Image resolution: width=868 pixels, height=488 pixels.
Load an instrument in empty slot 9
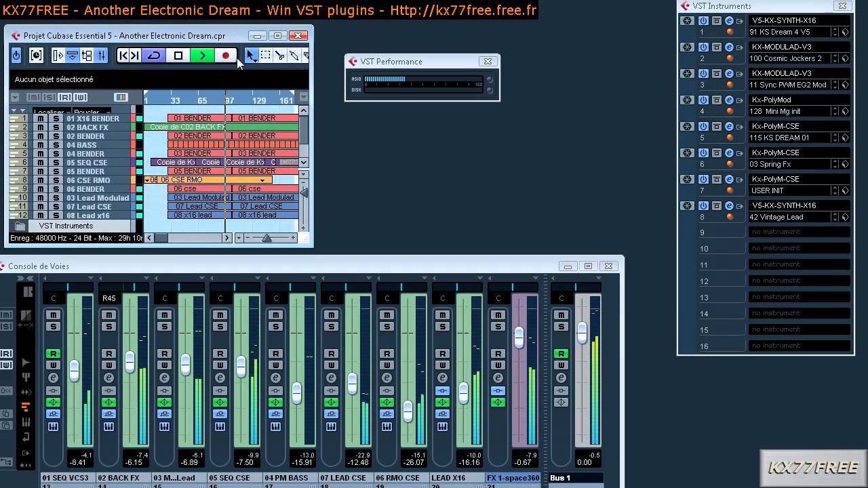[x=799, y=232]
